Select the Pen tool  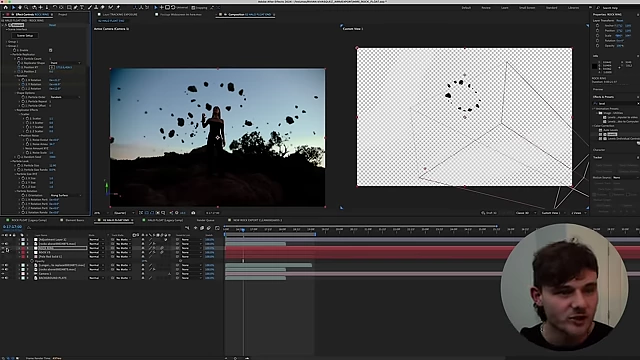(76, 7)
